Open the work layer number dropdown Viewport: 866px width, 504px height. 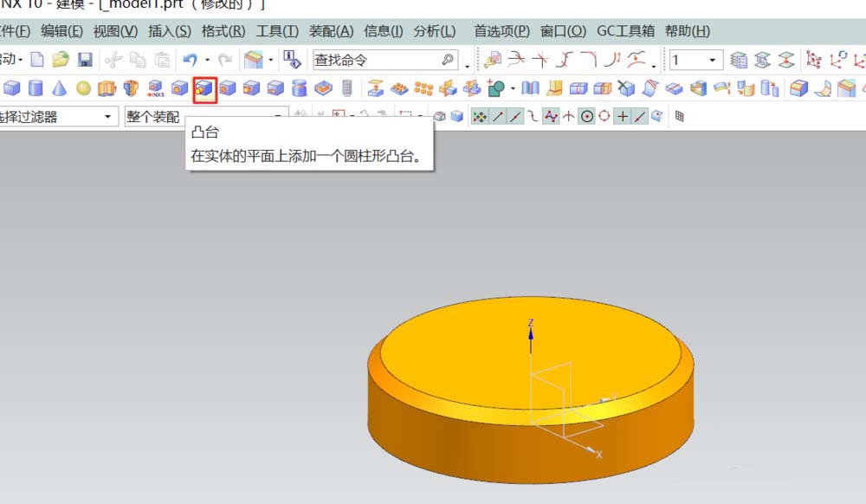click(713, 60)
